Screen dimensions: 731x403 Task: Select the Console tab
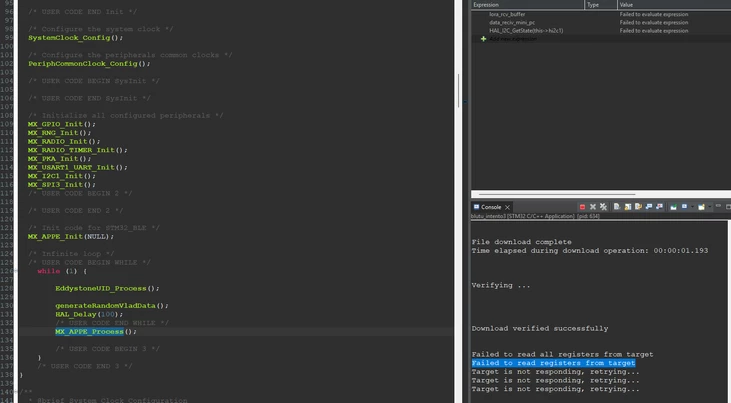491,207
